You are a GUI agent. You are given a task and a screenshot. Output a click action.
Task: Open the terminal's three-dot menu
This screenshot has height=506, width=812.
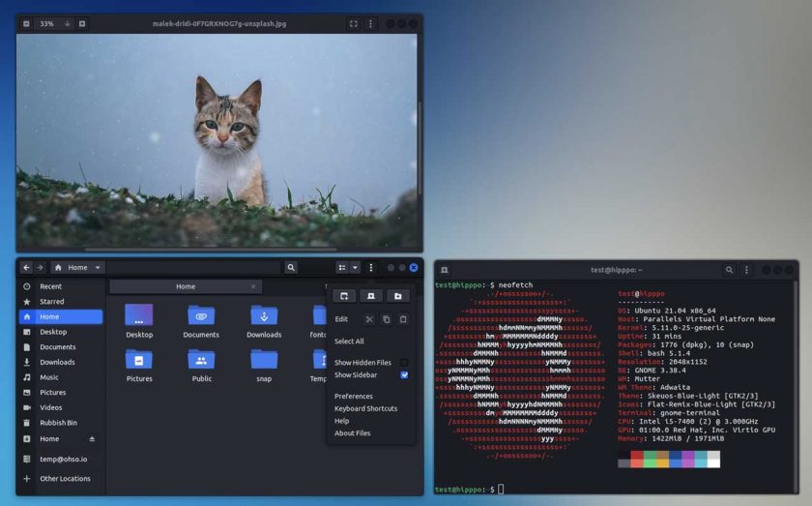pyautogui.click(x=746, y=270)
